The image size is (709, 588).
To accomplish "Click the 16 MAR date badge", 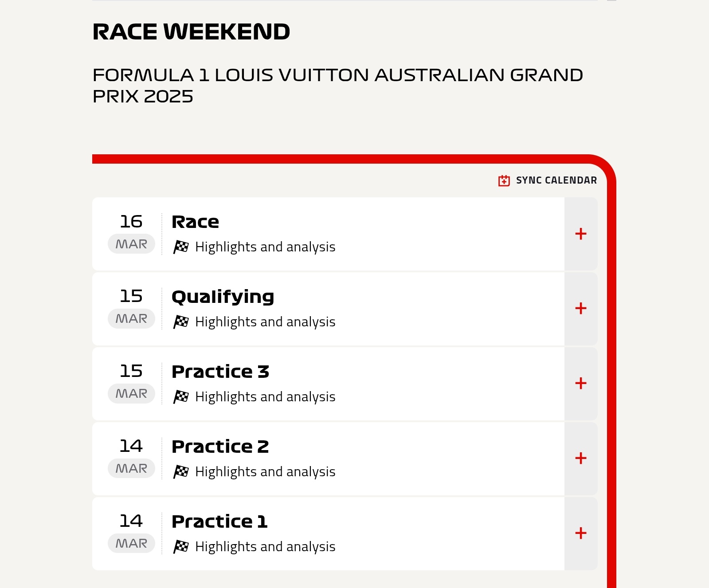I will coord(131,234).
